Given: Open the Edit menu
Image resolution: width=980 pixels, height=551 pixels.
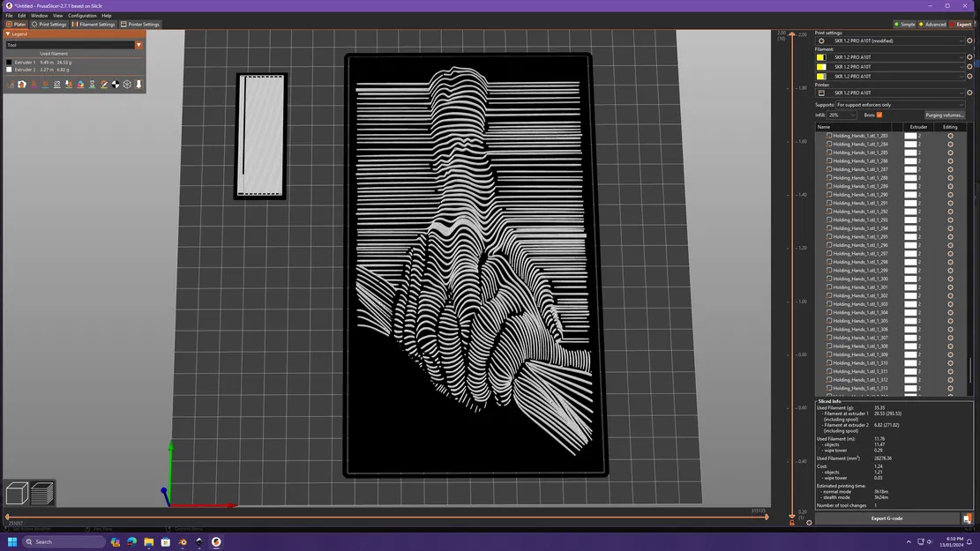Looking at the screenshot, I should [21, 16].
